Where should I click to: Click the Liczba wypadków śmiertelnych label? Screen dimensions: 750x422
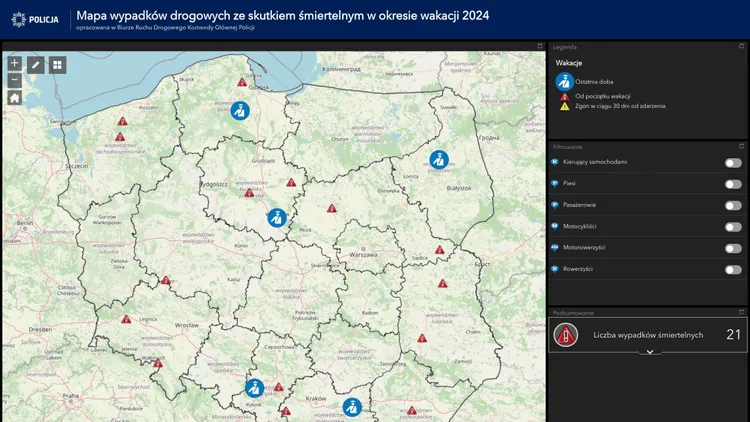(648, 335)
